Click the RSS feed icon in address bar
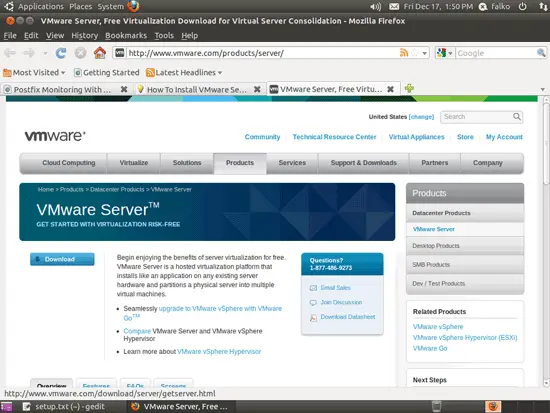The image size is (550, 413). click(x=404, y=53)
